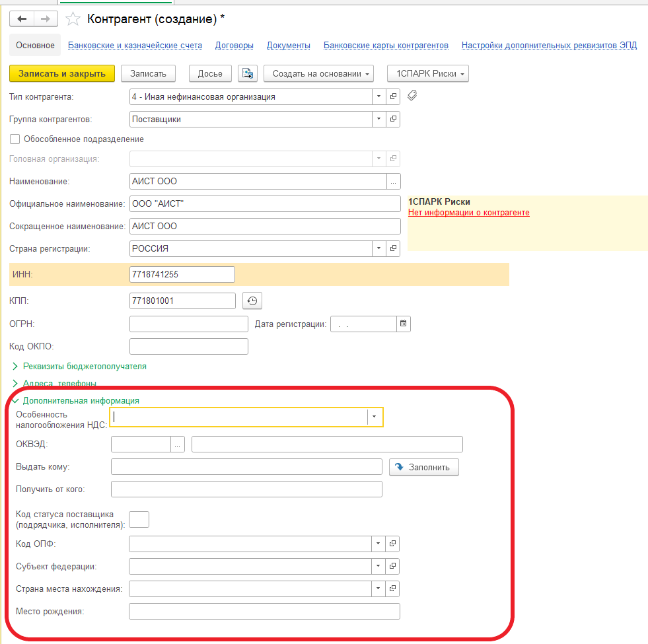Viewport: 648px width, 644px height.
Task: Click the Записать и закрыть button
Action: coord(62,73)
